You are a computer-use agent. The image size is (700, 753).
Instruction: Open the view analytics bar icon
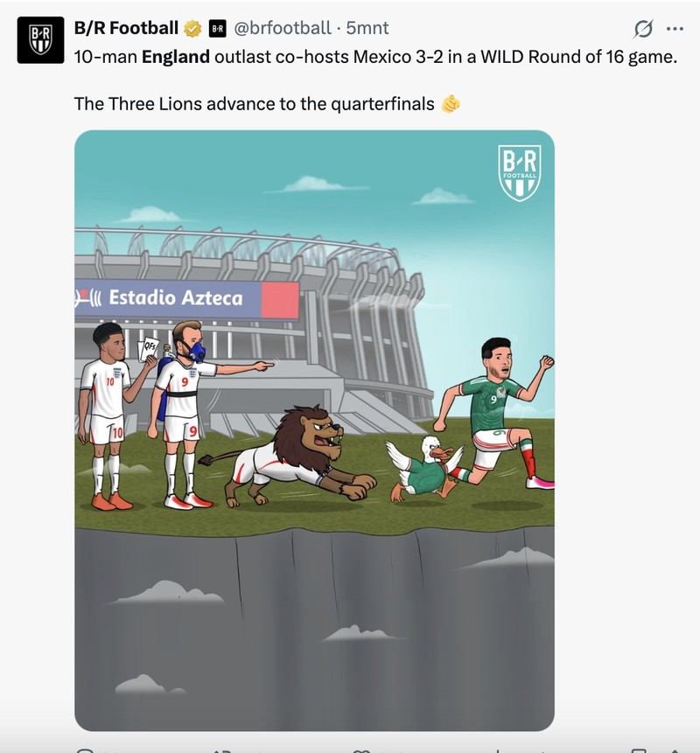[x=498, y=750]
